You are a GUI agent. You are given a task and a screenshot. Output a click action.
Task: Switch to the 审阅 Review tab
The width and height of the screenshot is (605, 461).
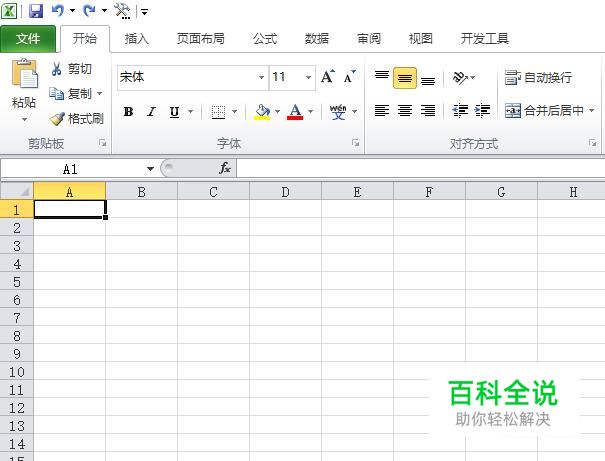(x=369, y=39)
